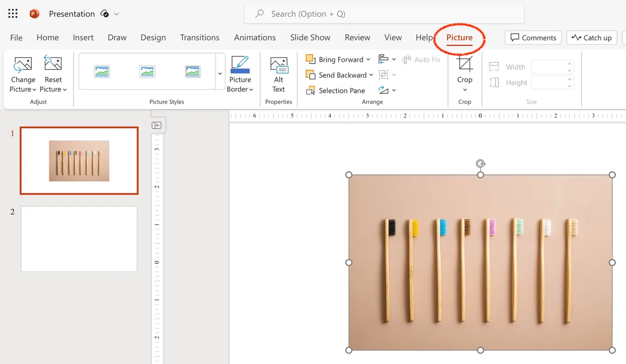Image resolution: width=626 pixels, height=364 pixels.
Task: Click the Reset Picture icon
Action: pyautogui.click(x=53, y=65)
